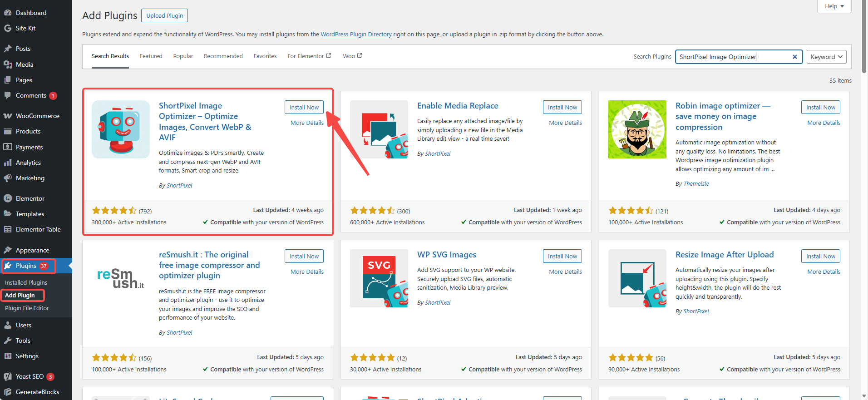View More Details for Robin image optimizer
The image size is (868, 400).
click(824, 123)
